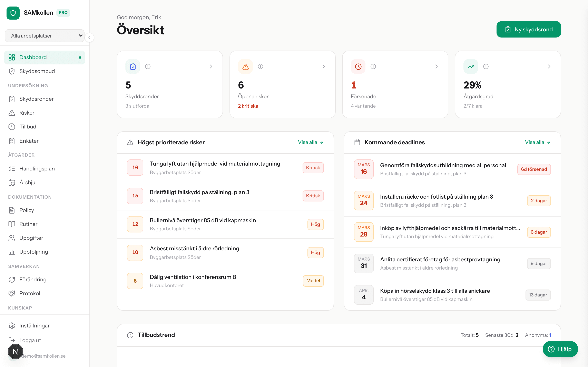Open Uppföljning statistics
Image resolution: width=588 pixels, height=367 pixels.
[34, 252]
